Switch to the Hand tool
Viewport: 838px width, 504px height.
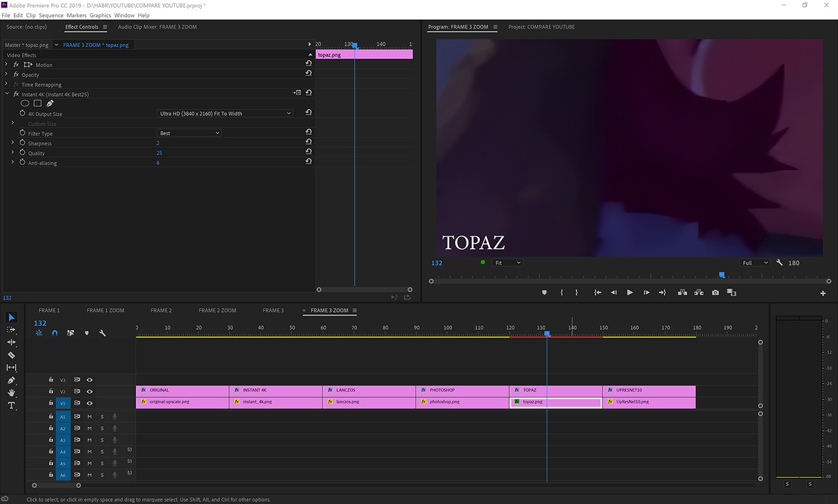[x=11, y=393]
